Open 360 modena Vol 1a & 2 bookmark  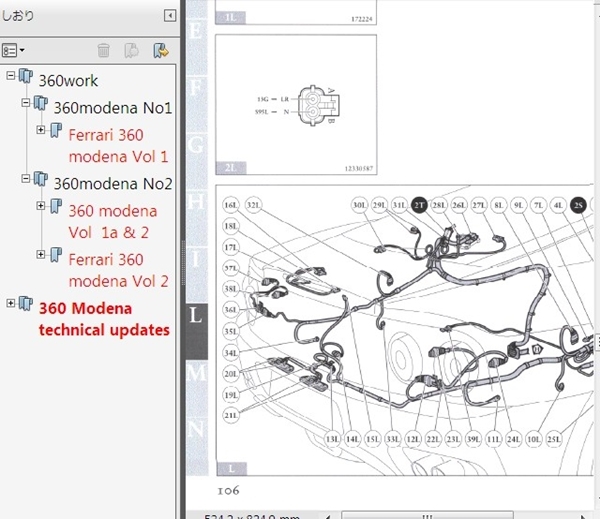pyautogui.click(x=113, y=222)
